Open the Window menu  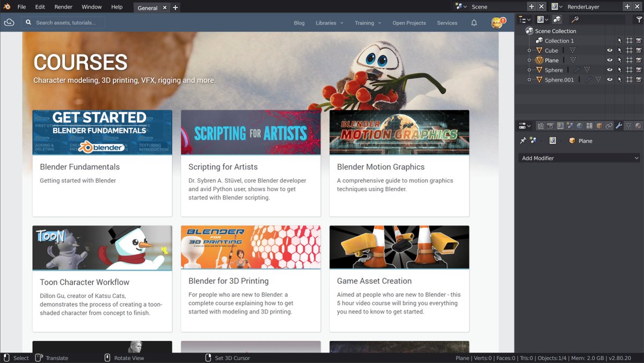[x=92, y=7]
